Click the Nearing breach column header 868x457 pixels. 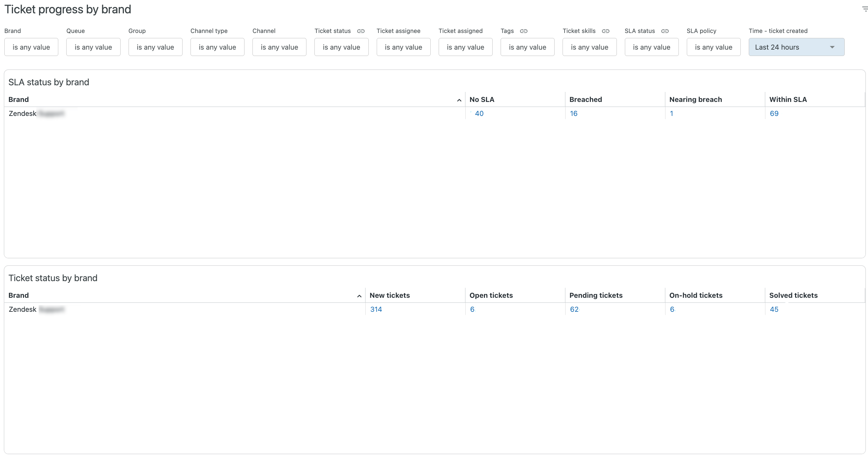click(695, 99)
